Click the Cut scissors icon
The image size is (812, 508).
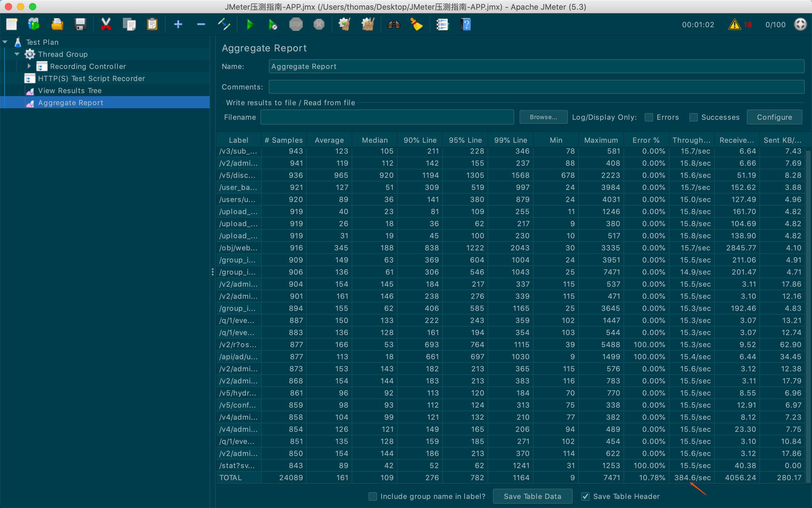[106, 24]
